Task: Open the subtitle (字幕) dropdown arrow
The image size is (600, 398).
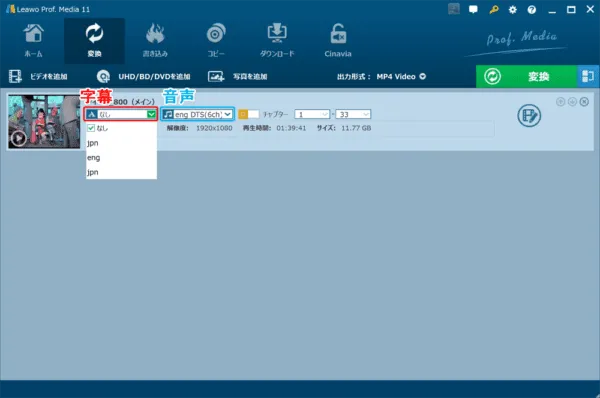Action: 152,114
